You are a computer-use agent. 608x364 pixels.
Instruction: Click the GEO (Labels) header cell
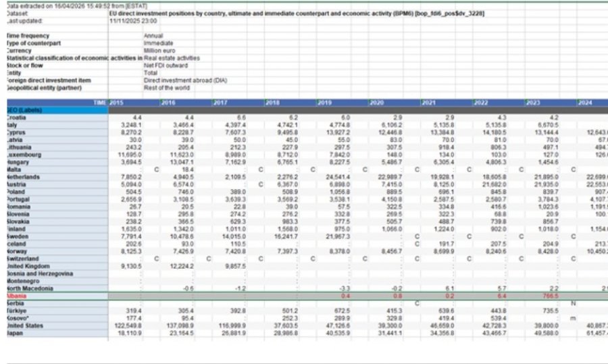click(57, 110)
